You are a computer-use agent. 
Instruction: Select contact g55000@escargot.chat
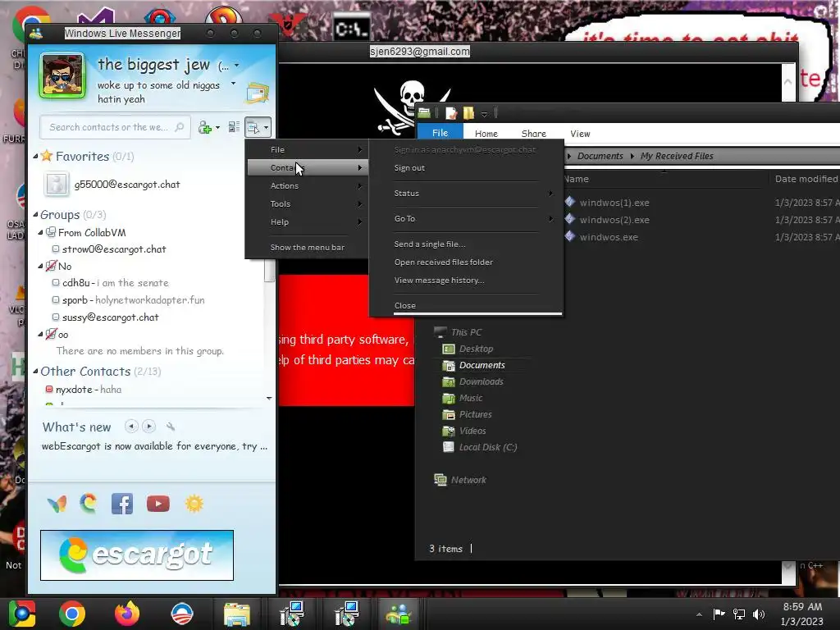(x=127, y=185)
